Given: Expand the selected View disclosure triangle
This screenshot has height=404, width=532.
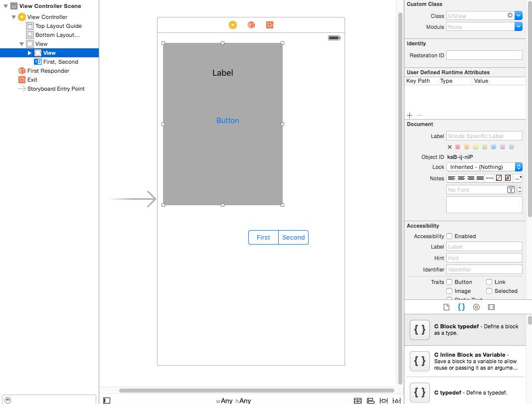Looking at the screenshot, I should [x=29, y=53].
